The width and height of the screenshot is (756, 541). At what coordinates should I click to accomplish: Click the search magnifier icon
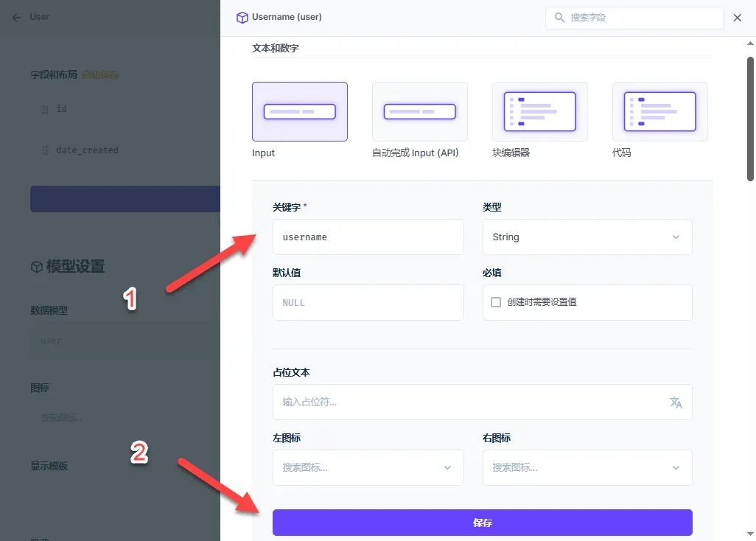point(559,18)
